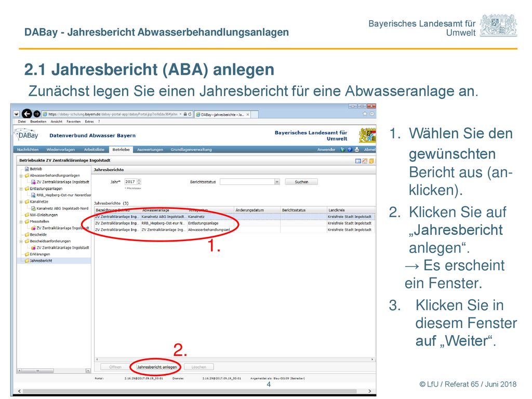Collapse the Messstellen tree node
532x399 pixels.
[x=21, y=221]
